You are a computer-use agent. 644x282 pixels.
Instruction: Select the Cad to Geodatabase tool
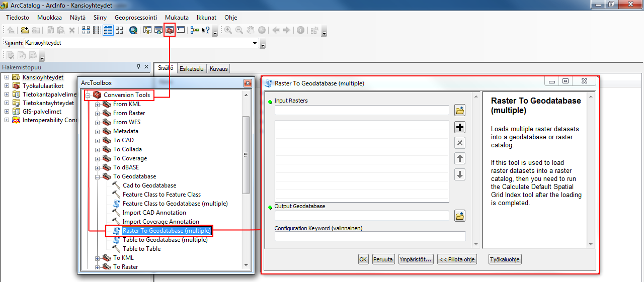[149, 185]
